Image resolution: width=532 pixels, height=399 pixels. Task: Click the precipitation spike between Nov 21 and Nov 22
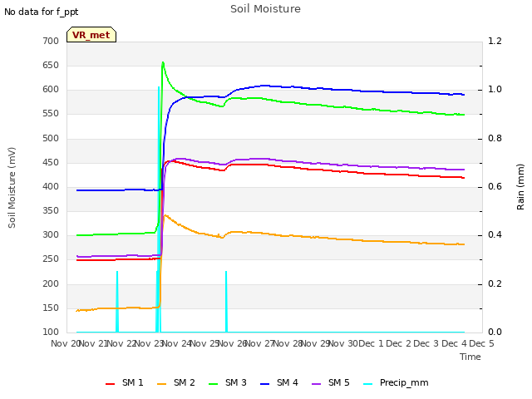117,302
